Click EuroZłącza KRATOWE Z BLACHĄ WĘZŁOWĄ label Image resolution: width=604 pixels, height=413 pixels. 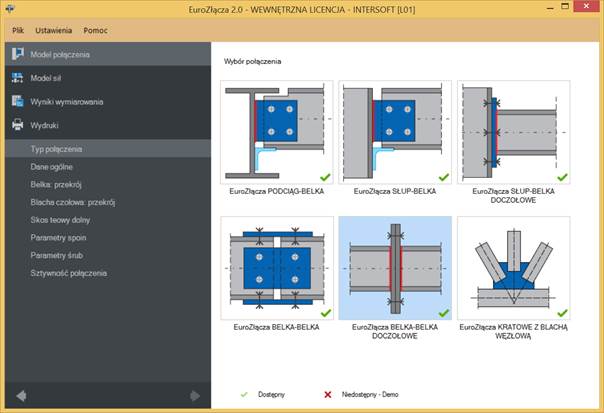click(513, 331)
